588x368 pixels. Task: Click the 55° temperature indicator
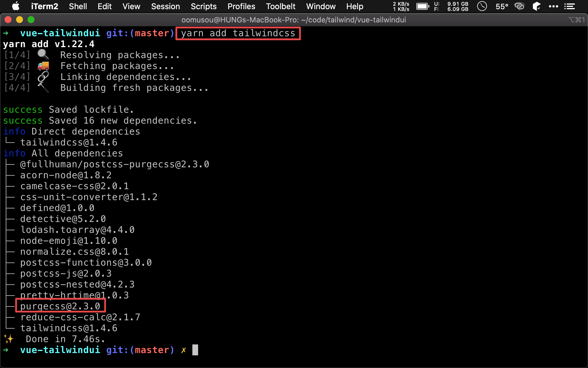click(502, 6)
